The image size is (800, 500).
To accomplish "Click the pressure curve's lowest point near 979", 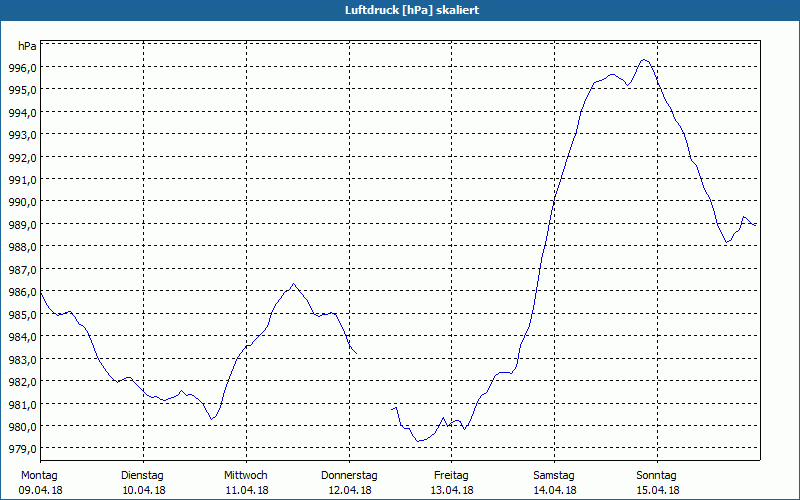I will tap(419, 441).
